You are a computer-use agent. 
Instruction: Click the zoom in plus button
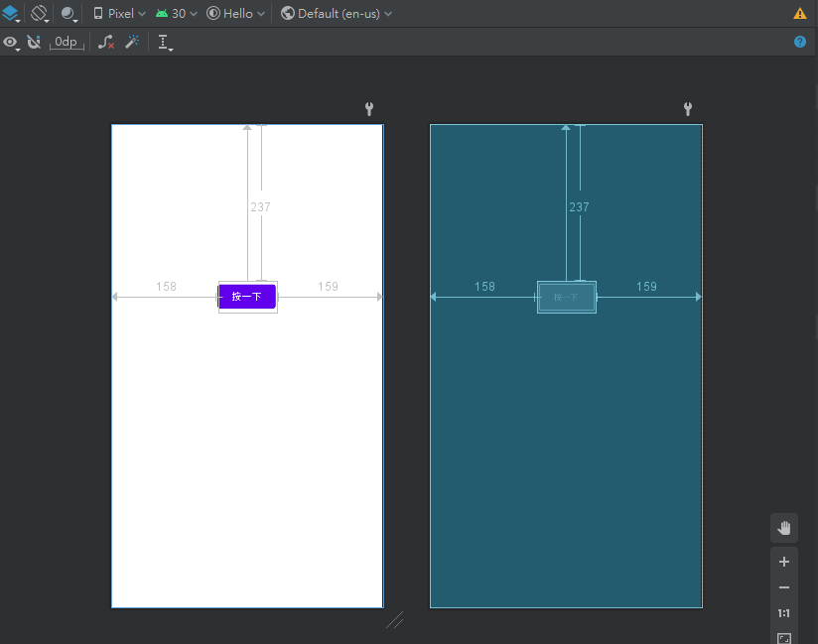point(784,562)
